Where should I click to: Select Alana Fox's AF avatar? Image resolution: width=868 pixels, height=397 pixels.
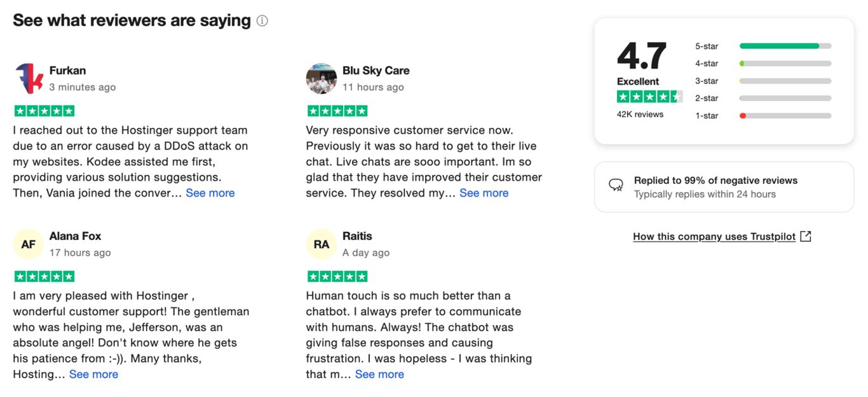pos(28,244)
